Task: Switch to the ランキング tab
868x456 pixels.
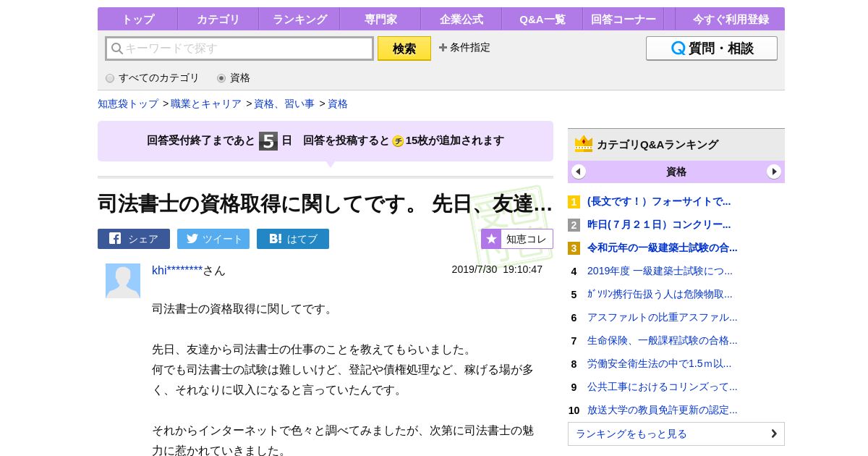Action: pyautogui.click(x=299, y=19)
